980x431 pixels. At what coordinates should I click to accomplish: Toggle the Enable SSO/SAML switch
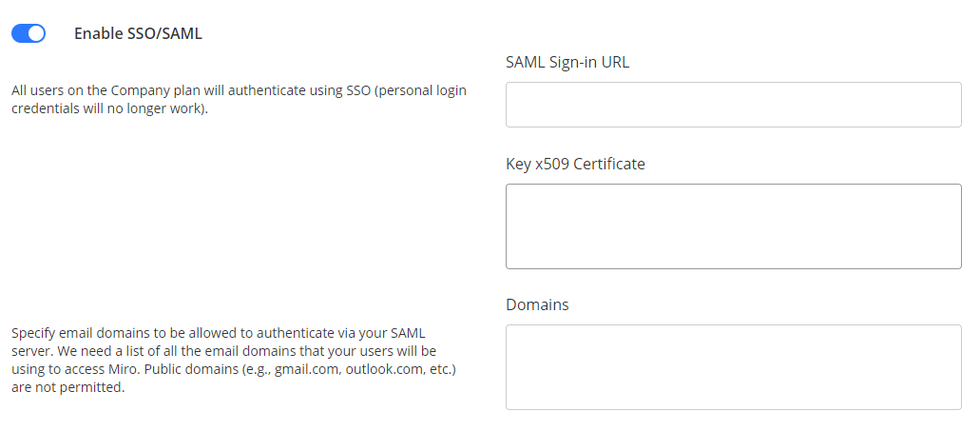pos(29,34)
